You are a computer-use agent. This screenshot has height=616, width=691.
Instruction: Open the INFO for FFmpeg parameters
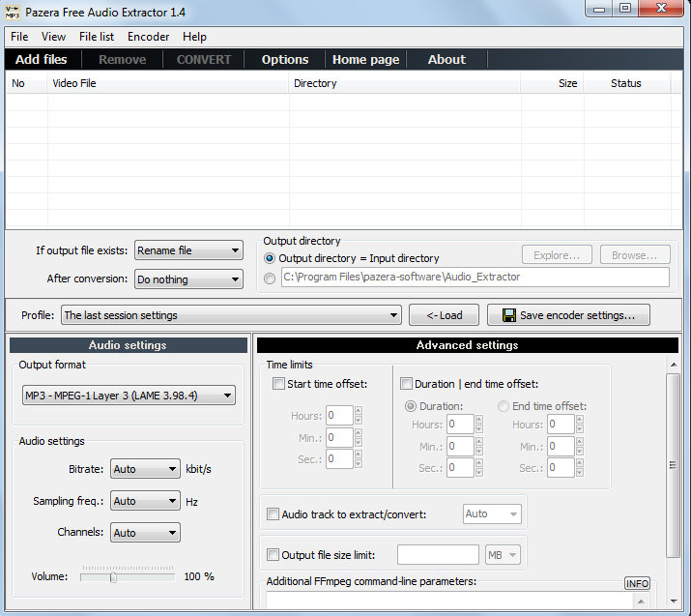coord(637,583)
